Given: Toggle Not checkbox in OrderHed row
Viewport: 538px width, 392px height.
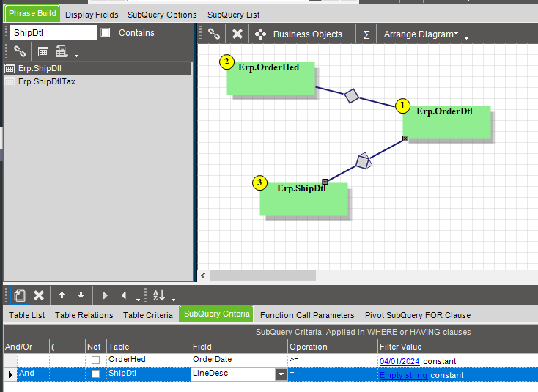Looking at the screenshot, I should point(96,360).
